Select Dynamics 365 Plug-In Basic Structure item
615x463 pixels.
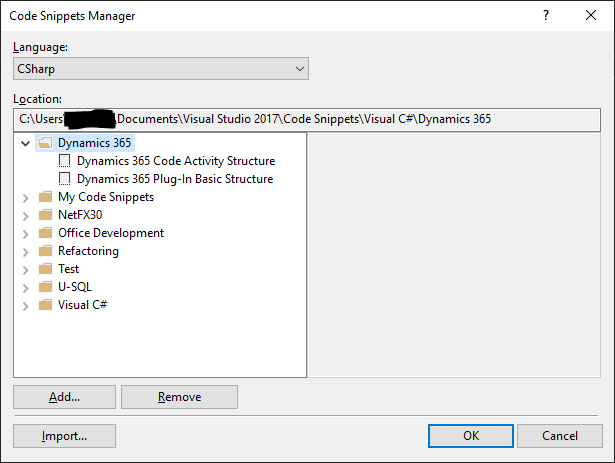174,179
